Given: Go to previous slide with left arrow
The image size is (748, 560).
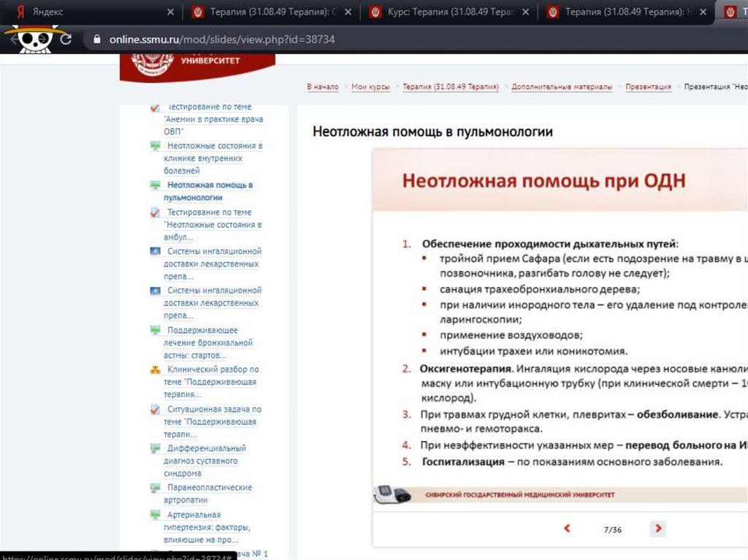Looking at the screenshot, I should [x=567, y=528].
